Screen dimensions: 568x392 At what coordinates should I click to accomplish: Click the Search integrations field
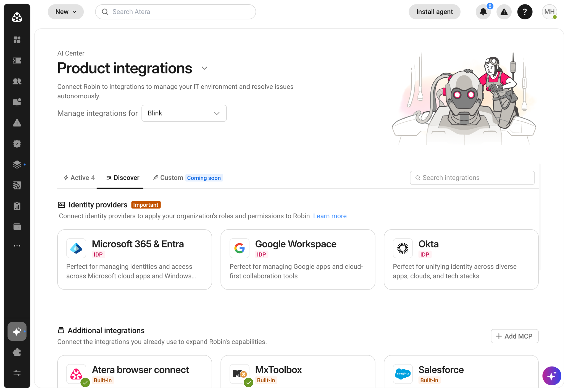(472, 178)
